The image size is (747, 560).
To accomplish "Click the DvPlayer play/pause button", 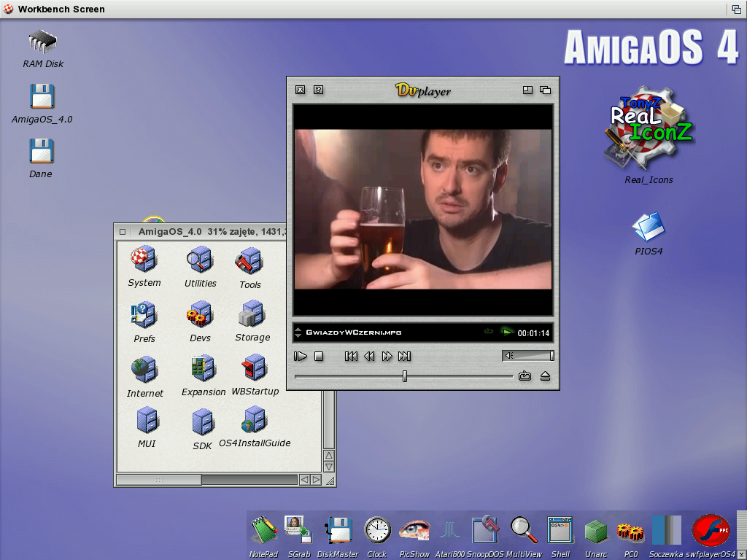I will click(x=301, y=356).
